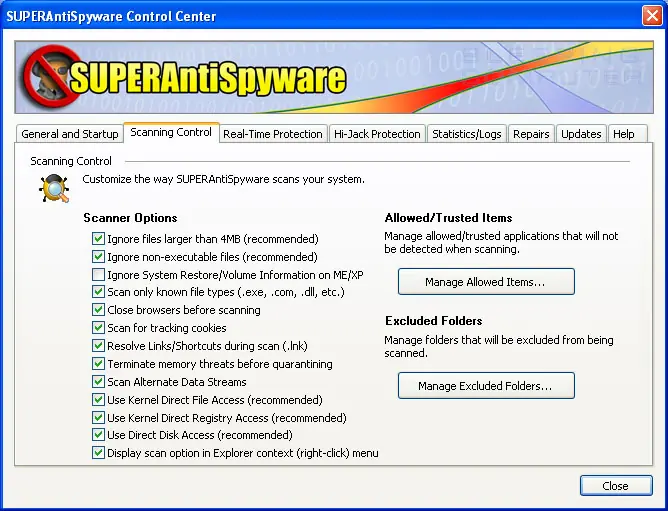This screenshot has height=511, width=668.
Task: Enable Ignore System Restore/Volume Information
Action: pos(98,274)
